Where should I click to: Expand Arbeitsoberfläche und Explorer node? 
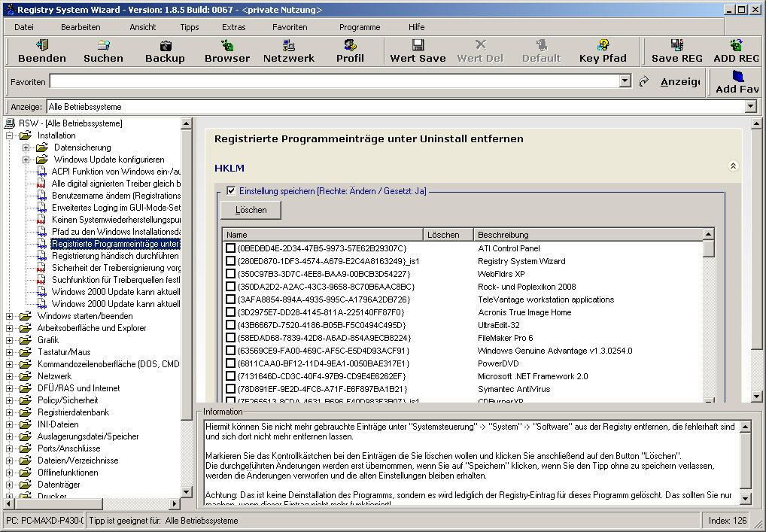9,328
